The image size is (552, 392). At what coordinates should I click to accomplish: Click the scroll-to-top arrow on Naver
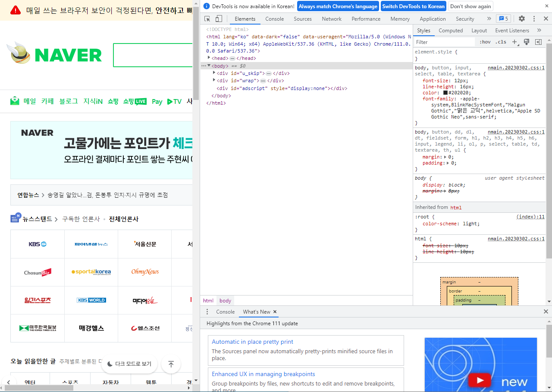tap(171, 364)
